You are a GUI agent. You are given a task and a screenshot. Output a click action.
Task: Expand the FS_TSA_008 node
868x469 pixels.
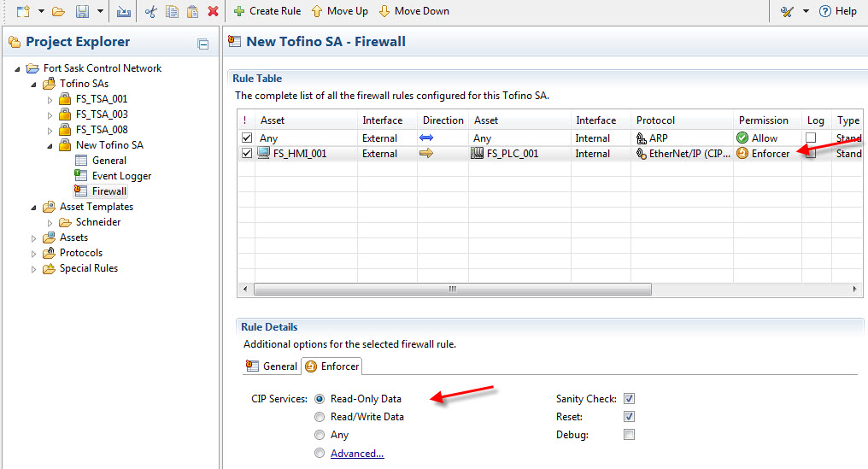click(x=50, y=131)
